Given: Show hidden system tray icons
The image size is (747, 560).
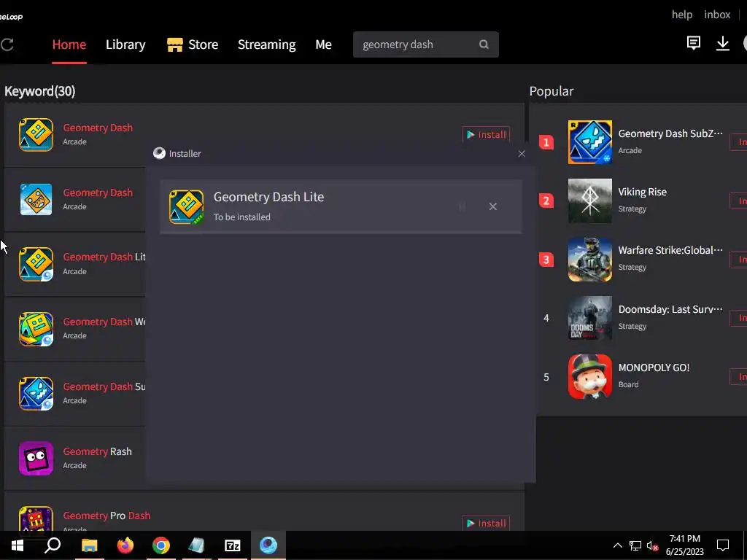Looking at the screenshot, I should coord(617,545).
